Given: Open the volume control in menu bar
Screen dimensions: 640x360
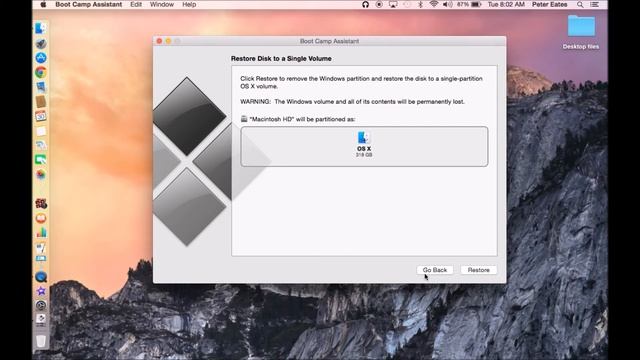Looking at the screenshot, I should pos(448,4).
